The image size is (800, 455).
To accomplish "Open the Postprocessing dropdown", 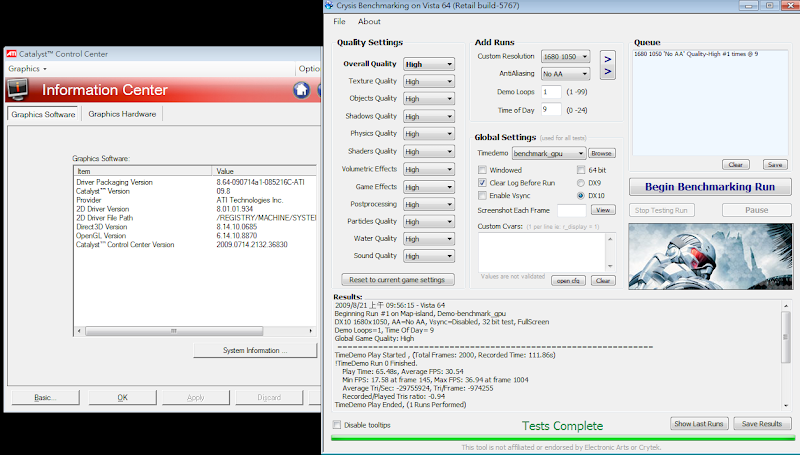I will click(429, 205).
